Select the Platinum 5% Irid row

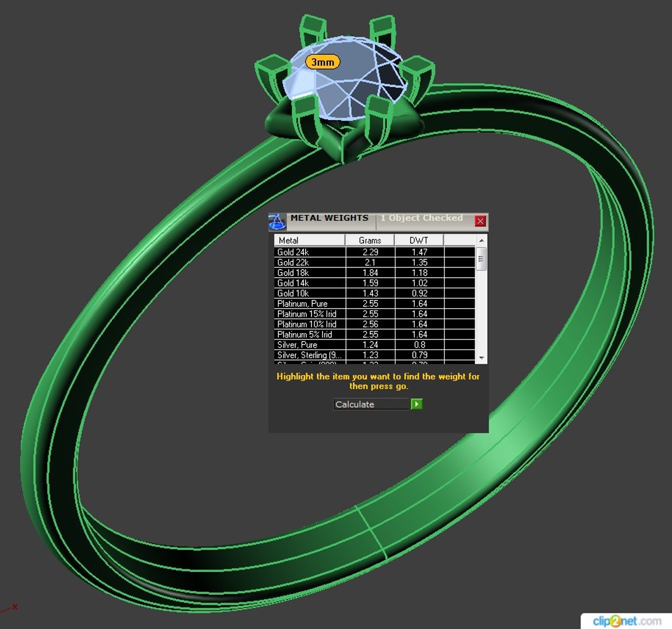pos(374,334)
